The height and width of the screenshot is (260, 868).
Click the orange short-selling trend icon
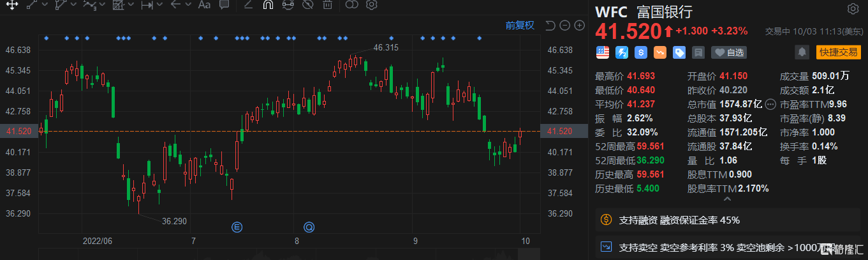pos(660,52)
